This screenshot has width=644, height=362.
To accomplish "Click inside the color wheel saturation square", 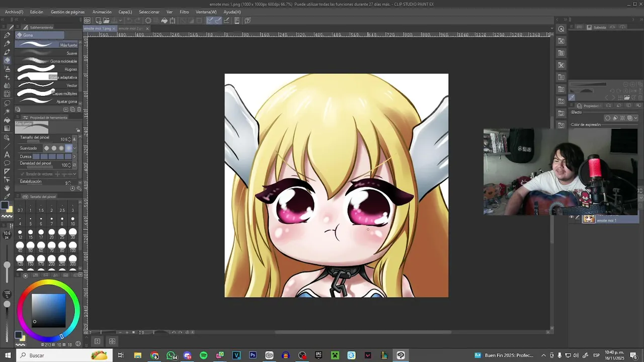I will pos(48,310).
